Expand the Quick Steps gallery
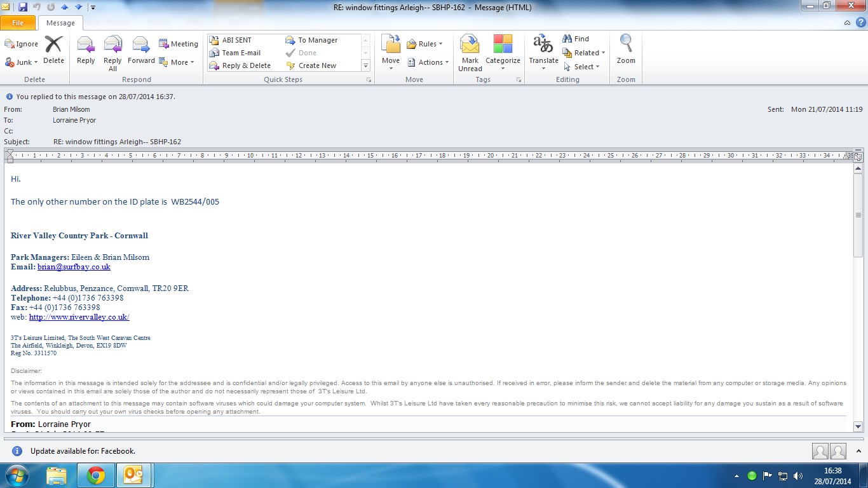The image size is (868, 488). point(365,65)
